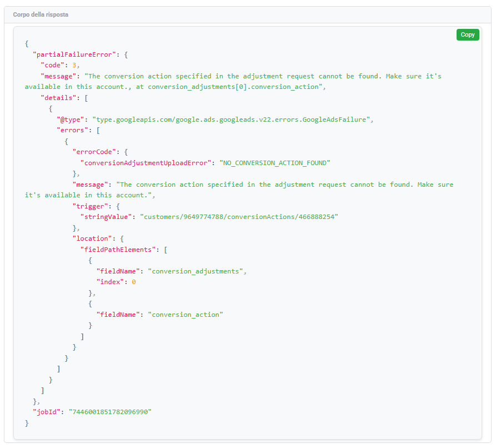Click the code value 3
Viewport: 496px width, 448px height.
click(74, 65)
